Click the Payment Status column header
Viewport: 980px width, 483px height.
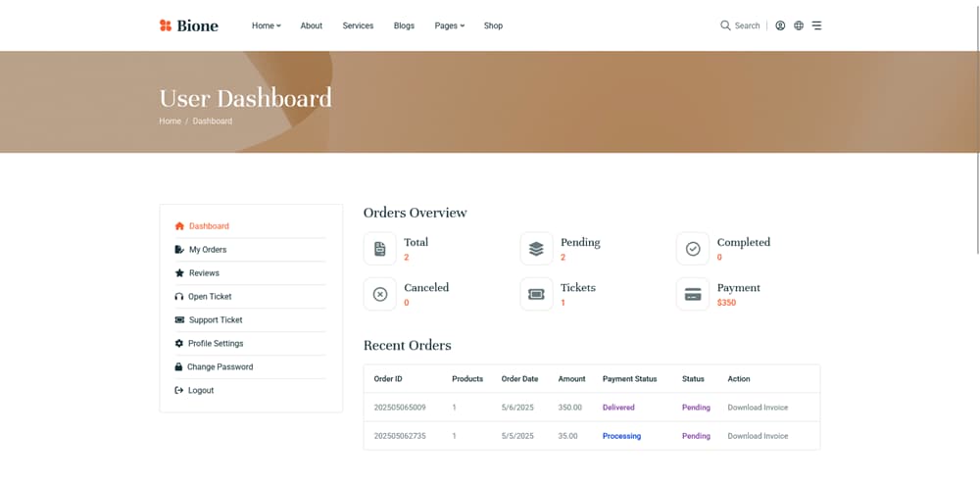click(x=629, y=378)
